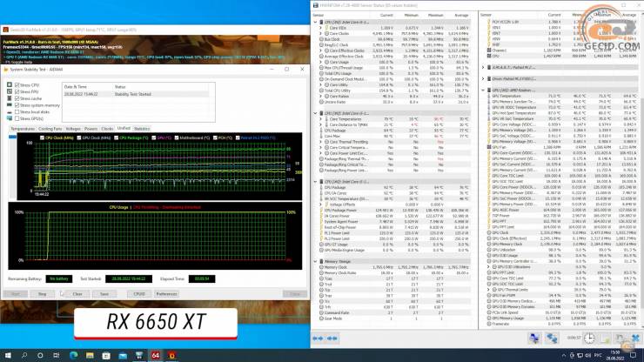Open Mail app from taskbar
Viewport: 644px width, 362px height.
[123, 355]
